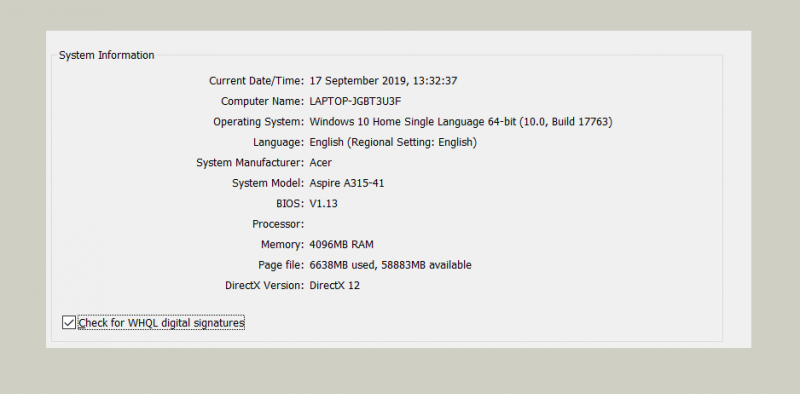This screenshot has width=800, height=394.
Task: Select the Memory value 4096MB RAM
Action: click(x=341, y=244)
